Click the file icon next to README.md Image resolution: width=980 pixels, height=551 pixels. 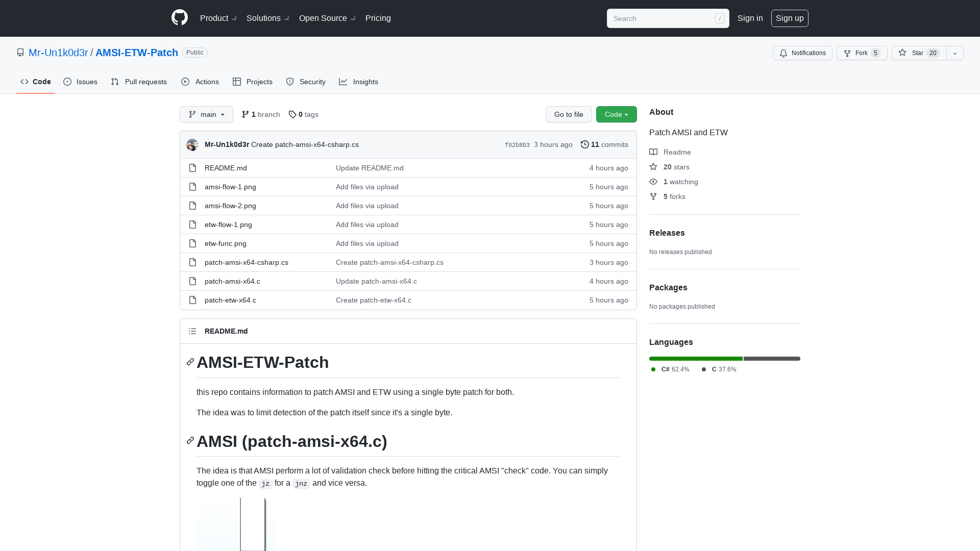pos(192,167)
